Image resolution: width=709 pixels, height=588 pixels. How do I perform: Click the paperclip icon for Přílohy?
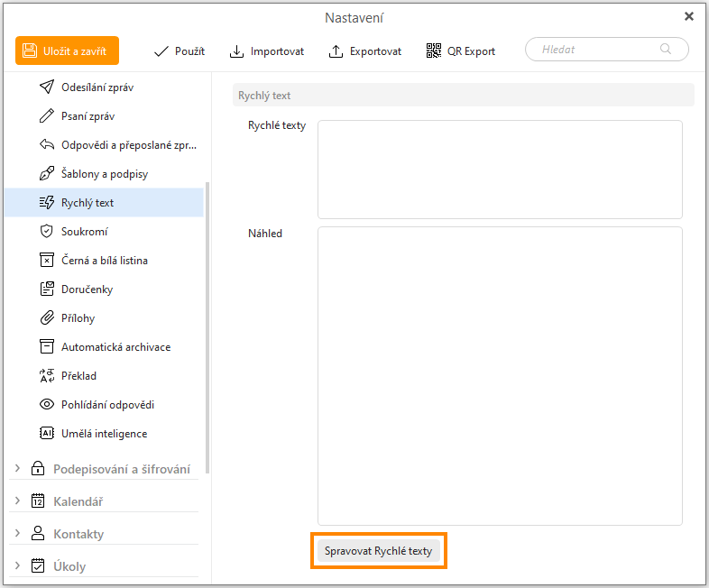click(x=47, y=318)
